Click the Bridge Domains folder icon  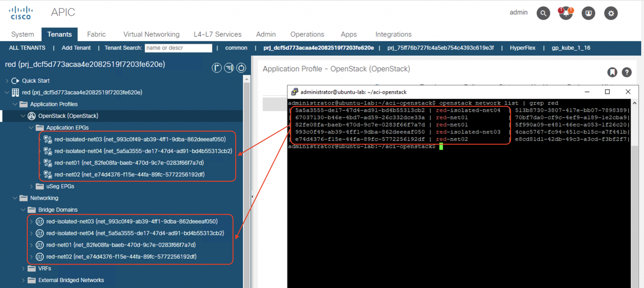click(x=31, y=210)
